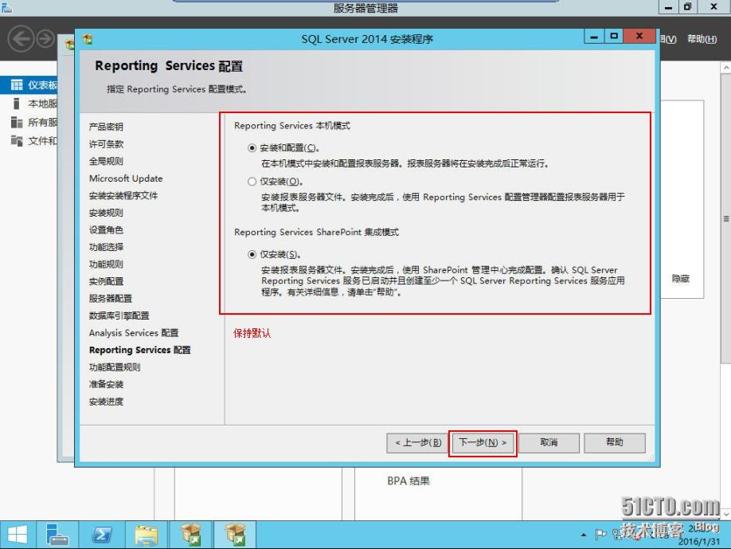The height and width of the screenshot is (549, 731).
Task: Click Server Manager back navigation arrow
Action: coord(21,39)
